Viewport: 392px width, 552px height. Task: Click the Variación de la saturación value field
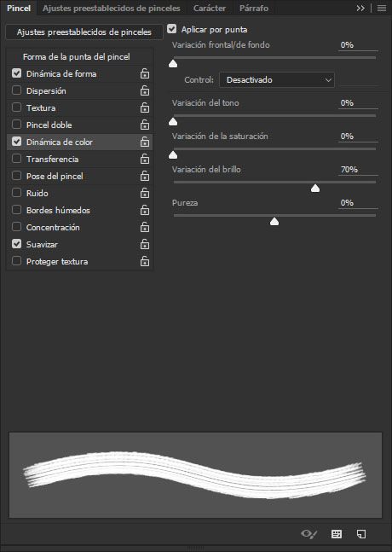pos(358,137)
